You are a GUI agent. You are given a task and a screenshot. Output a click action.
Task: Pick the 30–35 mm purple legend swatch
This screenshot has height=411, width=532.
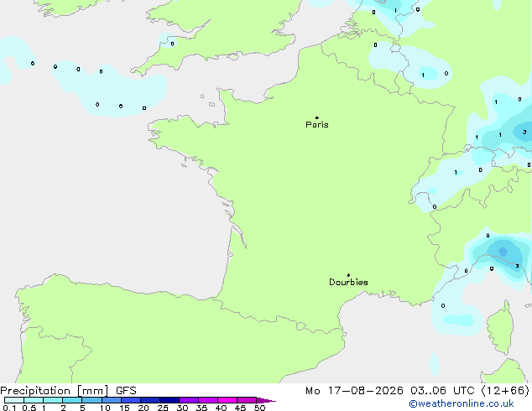[x=189, y=400]
